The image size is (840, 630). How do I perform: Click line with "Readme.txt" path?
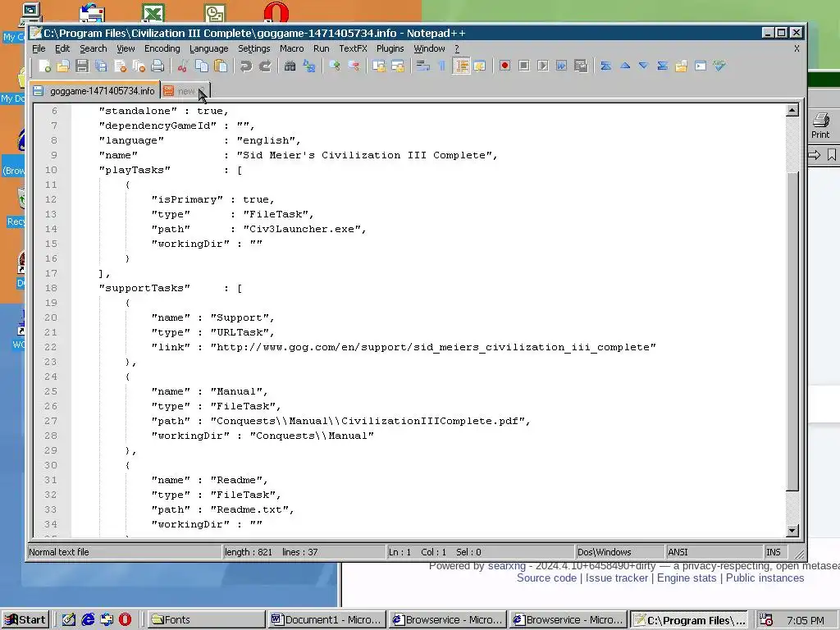pyautogui.click(x=222, y=509)
